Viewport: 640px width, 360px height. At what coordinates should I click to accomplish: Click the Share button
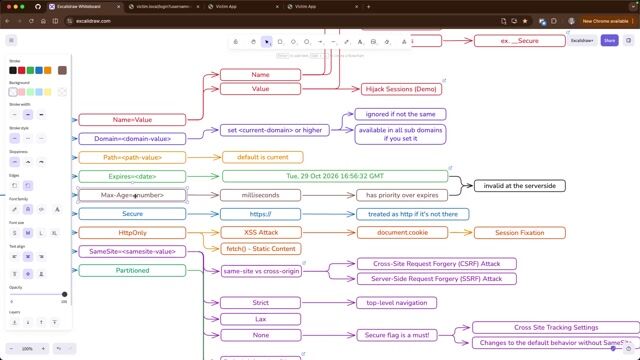pyautogui.click(x=609, y=40)
